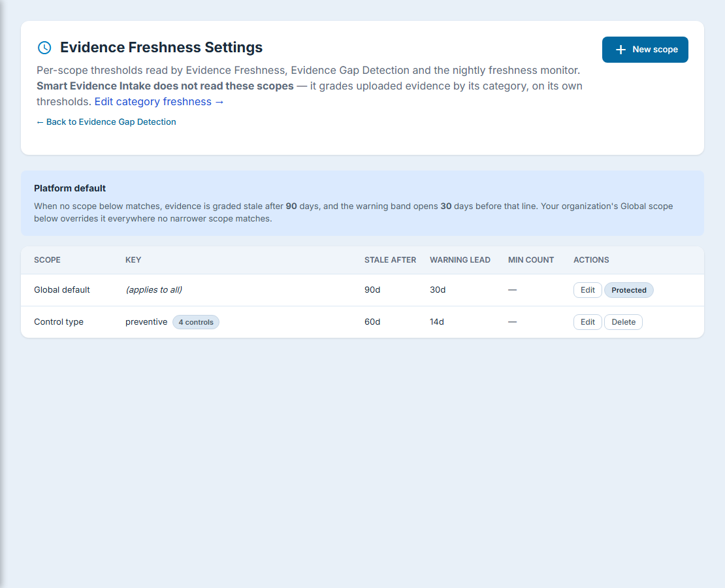This screenshot has width=725, height=588.
Task: Click the KEY column header
Action: tap(133, 260)
